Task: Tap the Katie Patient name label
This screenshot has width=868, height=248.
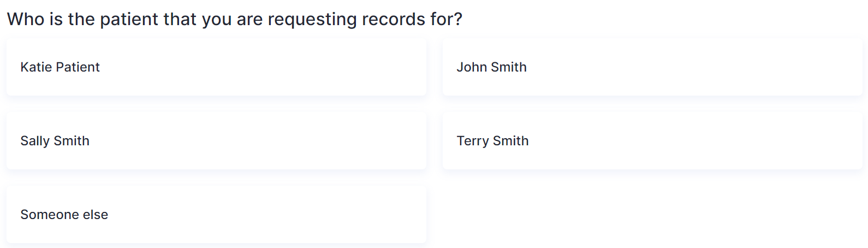Action: (x=60, y=67)
